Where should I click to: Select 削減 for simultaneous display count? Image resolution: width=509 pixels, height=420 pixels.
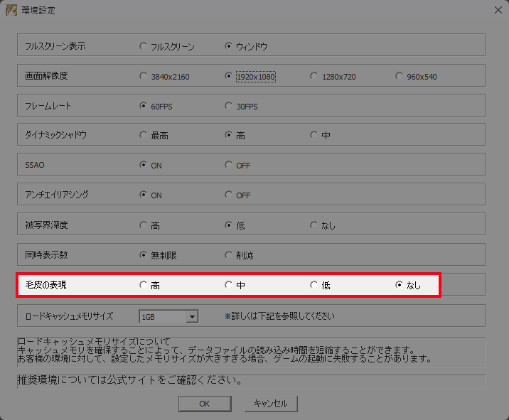(229, 255)
